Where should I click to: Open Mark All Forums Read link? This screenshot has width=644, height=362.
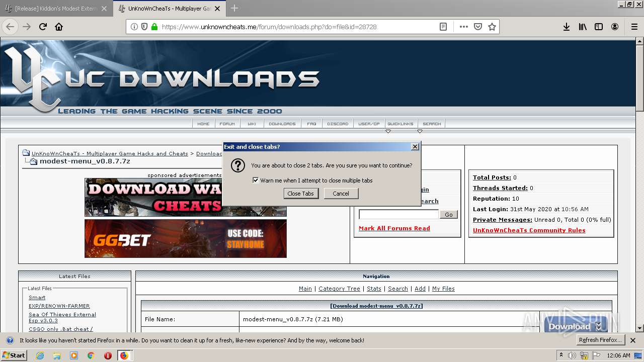point(394,228)
